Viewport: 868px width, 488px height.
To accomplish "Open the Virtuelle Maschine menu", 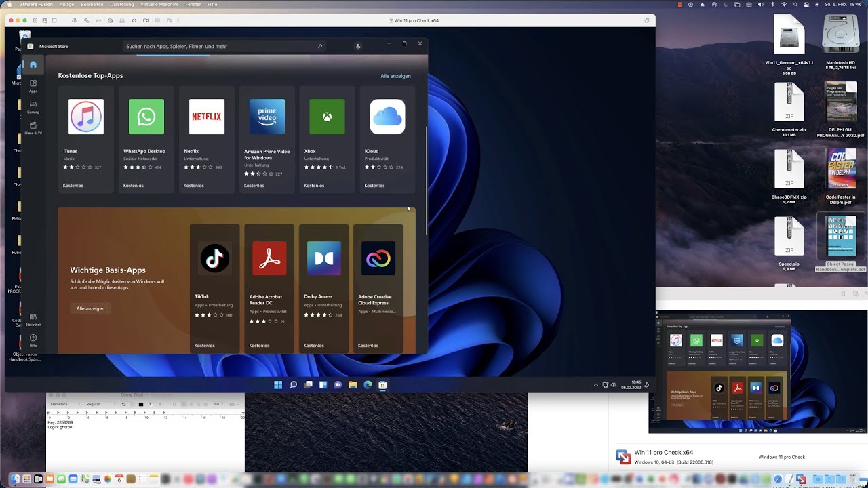I will point(159,4).
